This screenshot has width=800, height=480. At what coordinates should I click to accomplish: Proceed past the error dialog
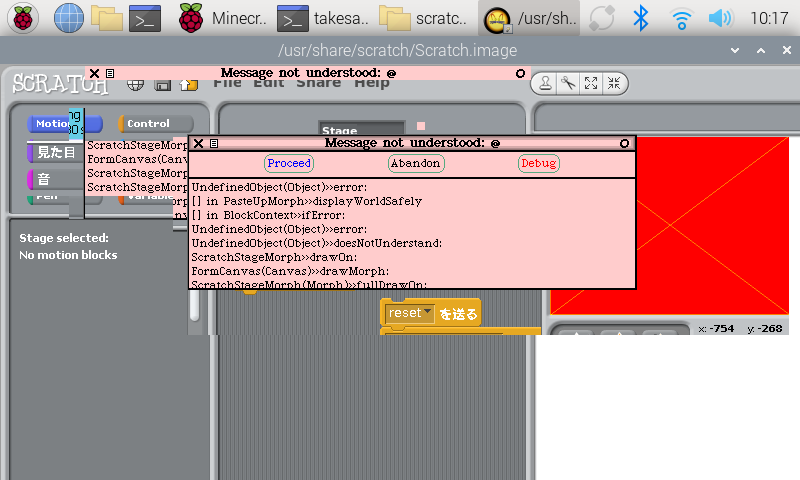[289, 163]
